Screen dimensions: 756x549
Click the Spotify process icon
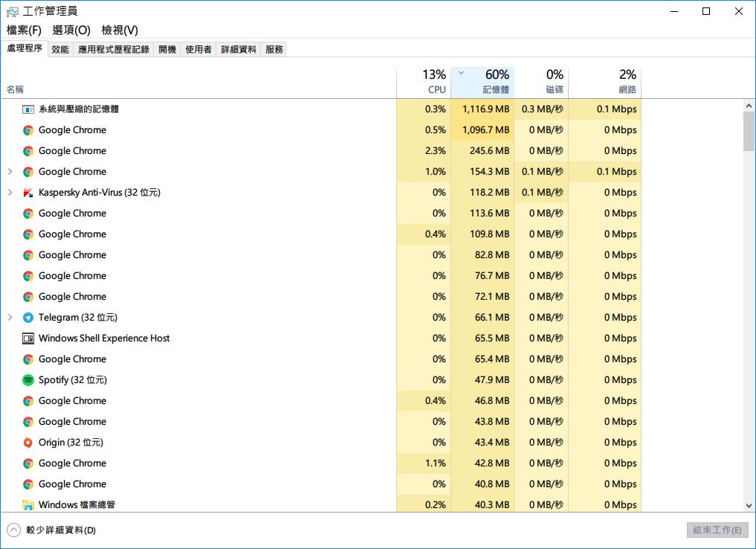(x=28, y=380)
